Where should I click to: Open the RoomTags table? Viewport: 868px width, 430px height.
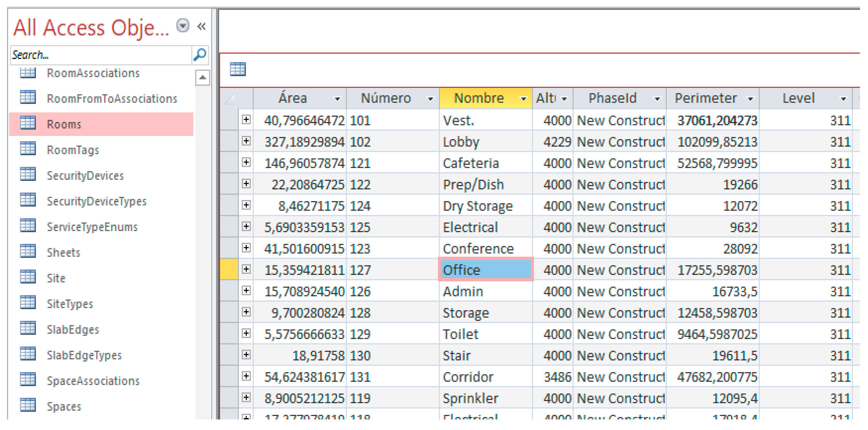[73, 150]
